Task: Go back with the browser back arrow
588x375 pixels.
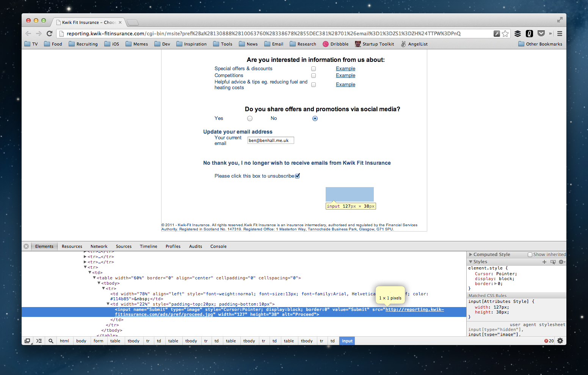Action: (x=28, y=33)
